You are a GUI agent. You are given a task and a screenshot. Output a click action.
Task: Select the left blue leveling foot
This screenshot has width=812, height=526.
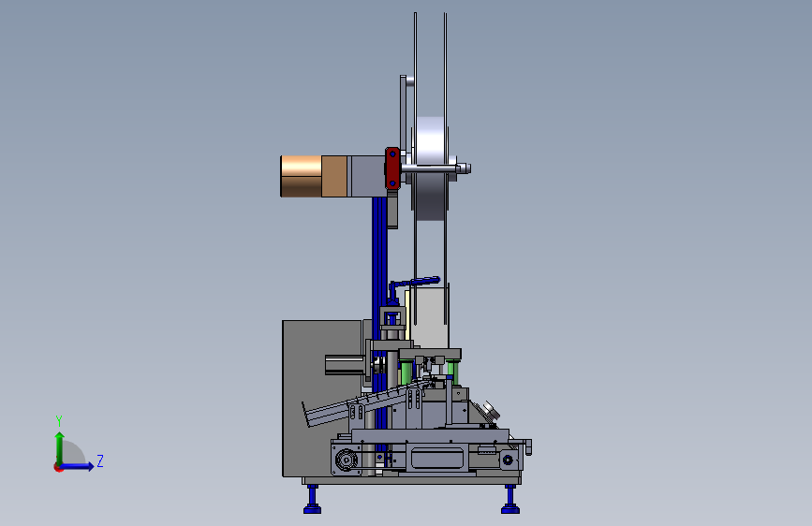coord(312,500)
